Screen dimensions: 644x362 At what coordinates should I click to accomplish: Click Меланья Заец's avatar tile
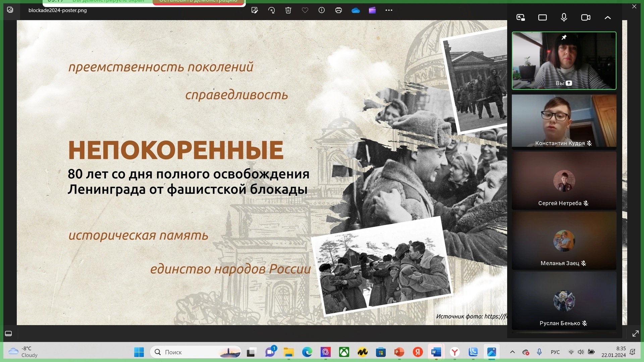point(564,241)
